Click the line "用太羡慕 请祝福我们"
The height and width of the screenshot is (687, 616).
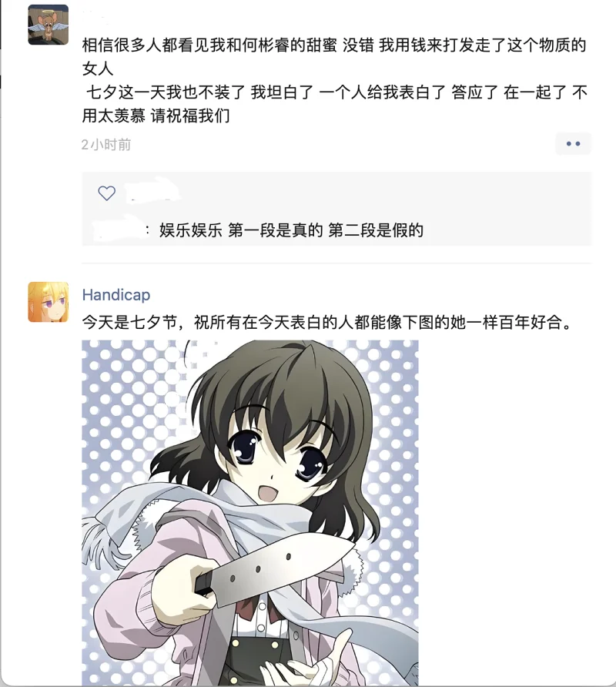coord(156,116)
